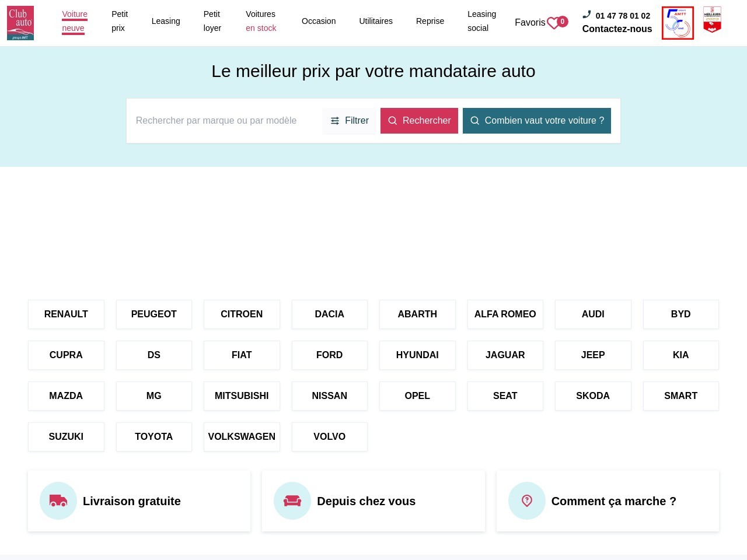
Task: Focus the brand or model search field
Action: (225, 121)
